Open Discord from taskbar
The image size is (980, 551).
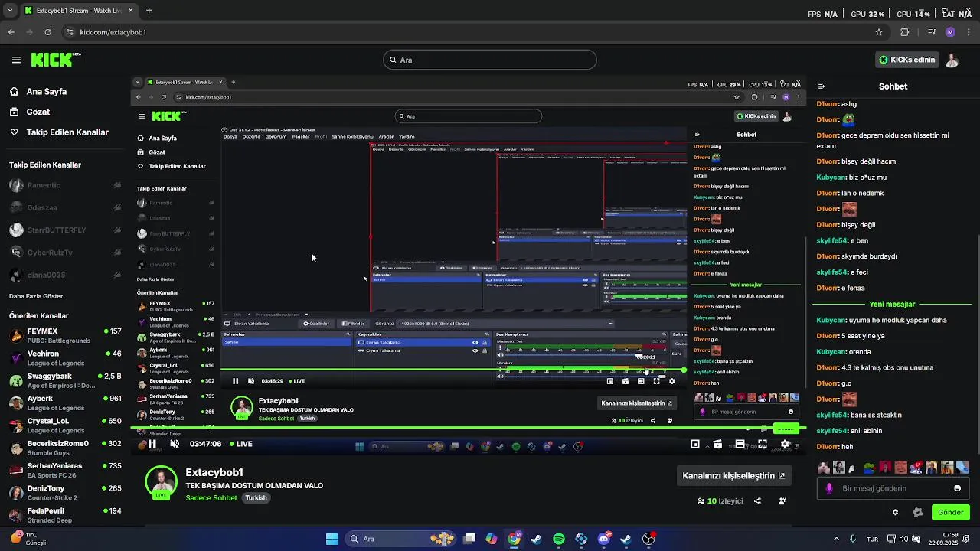click(x=604, y=539)
